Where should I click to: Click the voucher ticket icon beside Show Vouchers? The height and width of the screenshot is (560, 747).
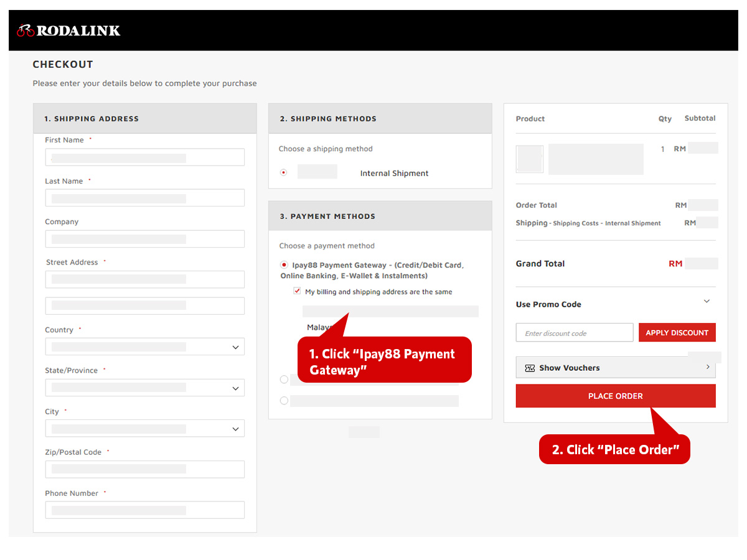click(531, 368)
